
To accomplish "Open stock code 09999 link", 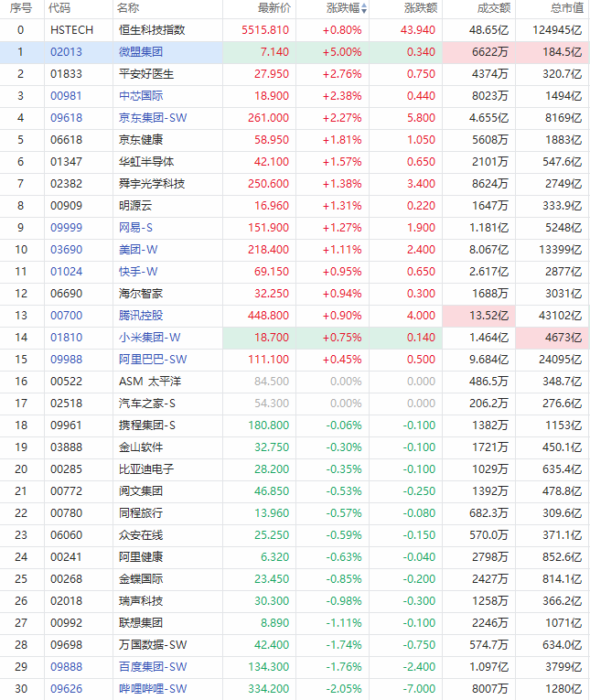I will click(x=66, y=227).
